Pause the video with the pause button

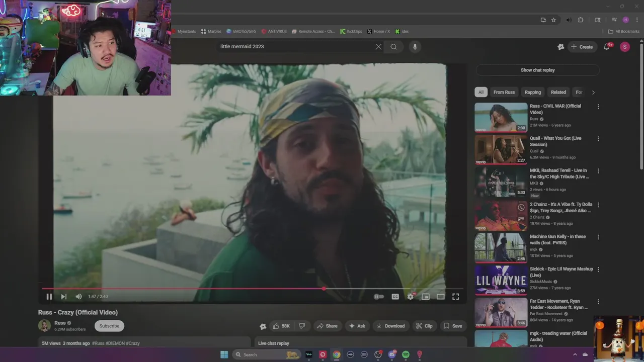[49, 297]
